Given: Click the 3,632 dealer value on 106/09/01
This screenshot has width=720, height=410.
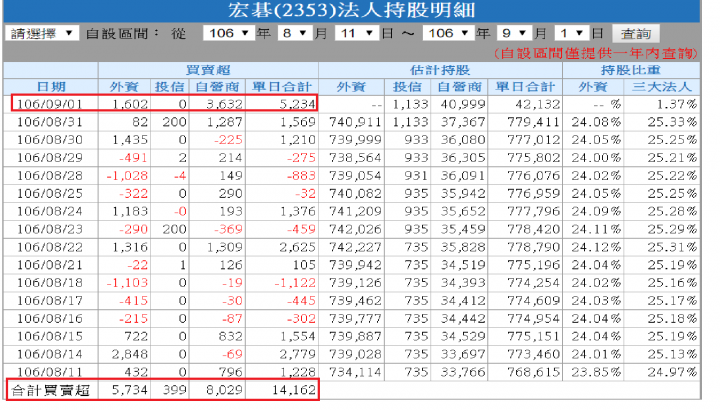Looking at the screenshot, I should pyautogui.click(x=224, y=104).
